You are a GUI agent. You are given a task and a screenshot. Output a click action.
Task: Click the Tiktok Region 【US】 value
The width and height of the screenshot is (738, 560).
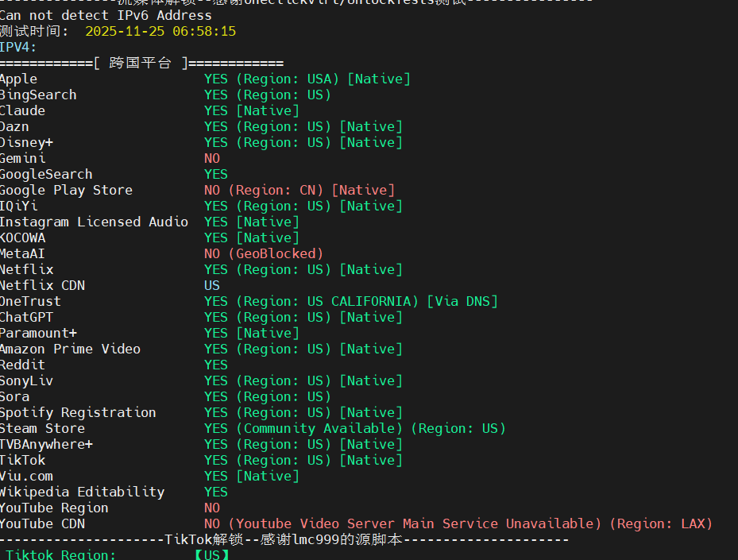pos(212,554)
